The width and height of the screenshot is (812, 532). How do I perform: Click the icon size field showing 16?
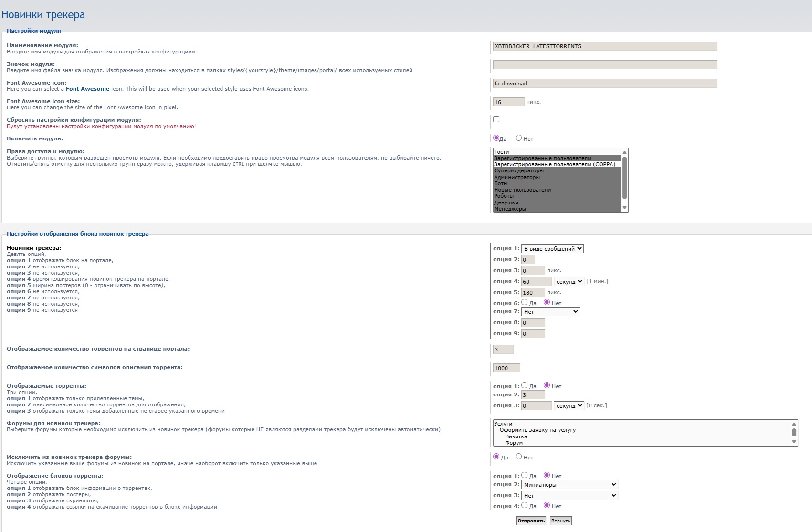coord(508,102)
